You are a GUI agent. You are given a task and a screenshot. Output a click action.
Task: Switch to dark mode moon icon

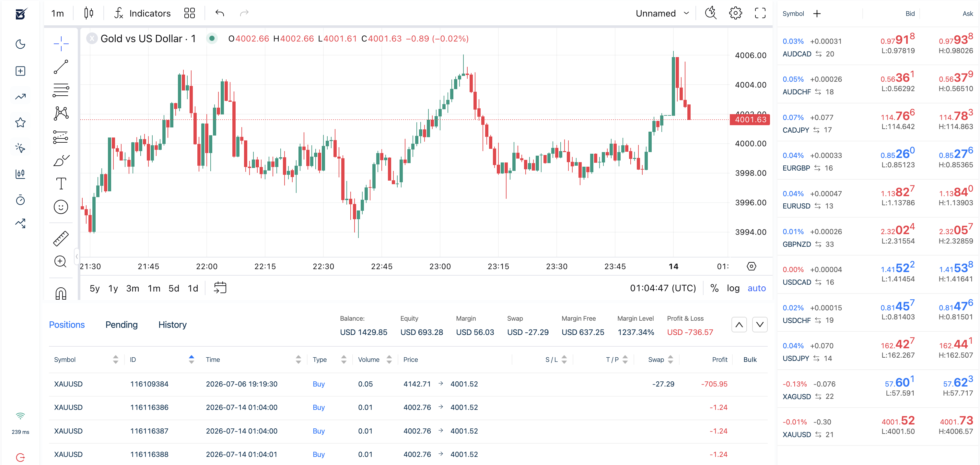pyautogui.click(x=20, y=44)
